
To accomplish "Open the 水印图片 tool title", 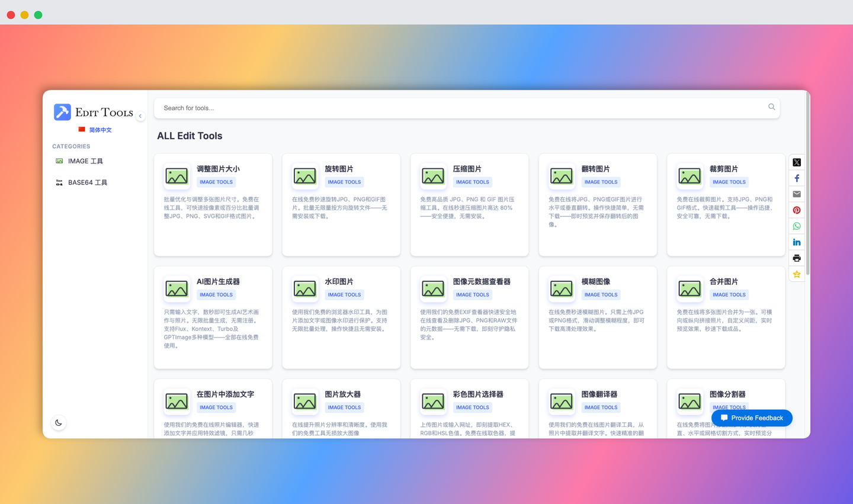I will click(339, 281).
